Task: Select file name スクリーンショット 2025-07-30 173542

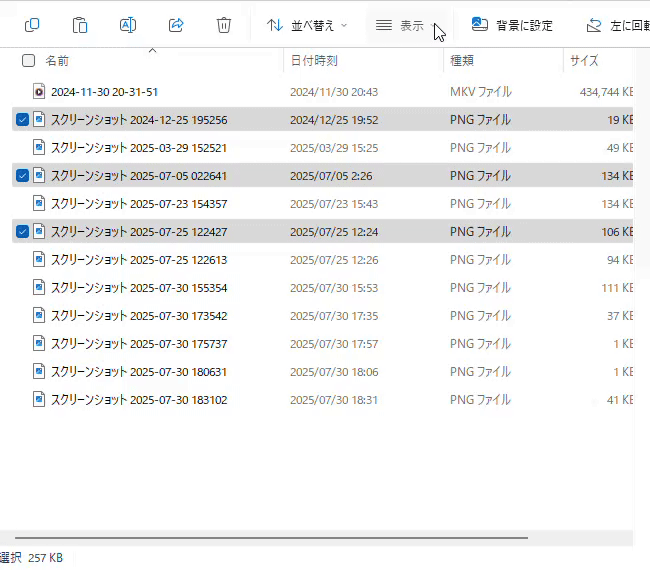Action: 139,316
